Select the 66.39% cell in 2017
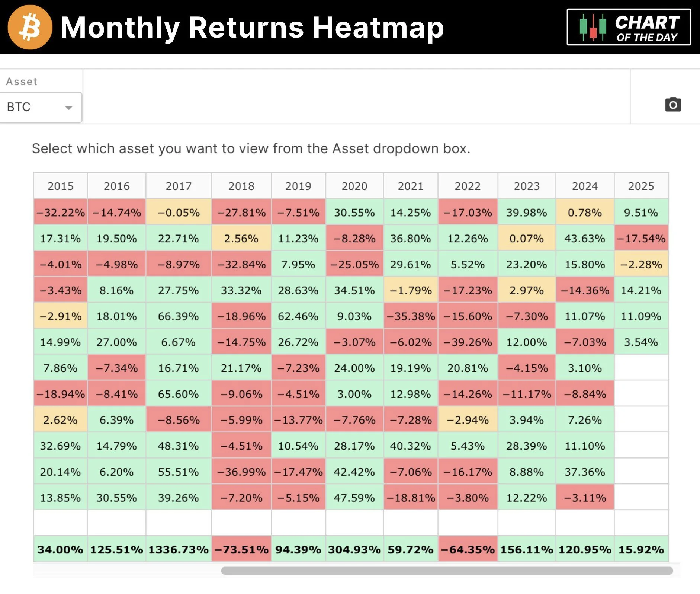The width and height of the screenshot is (700, 594). [179, 316]
